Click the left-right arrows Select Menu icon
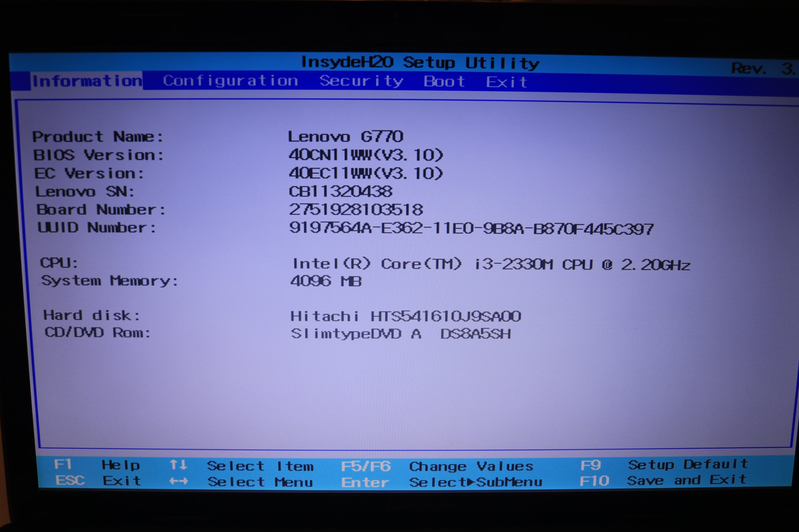This screenshot has height=532, width=799. pos(178,481)
